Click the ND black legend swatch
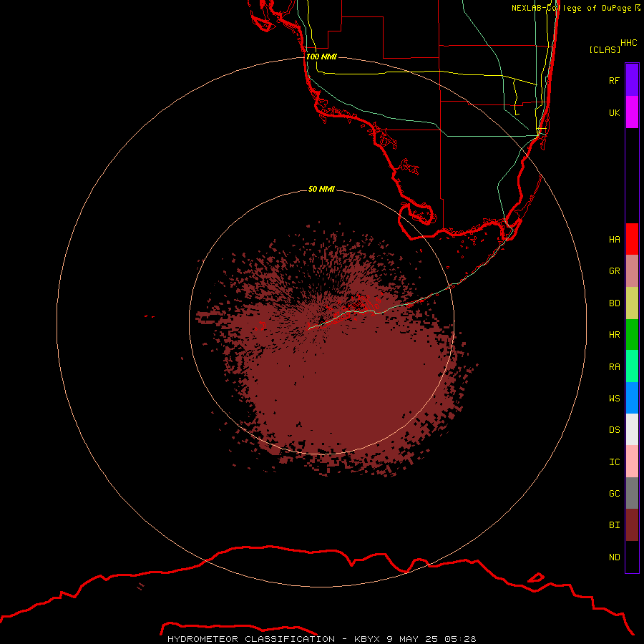 coord(632,557)
